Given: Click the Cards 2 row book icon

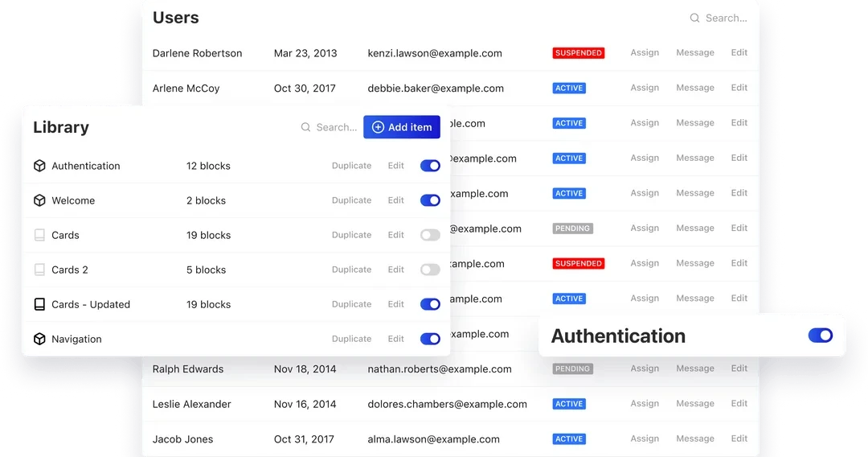Looking at the screenshot, I should (39, 270).
